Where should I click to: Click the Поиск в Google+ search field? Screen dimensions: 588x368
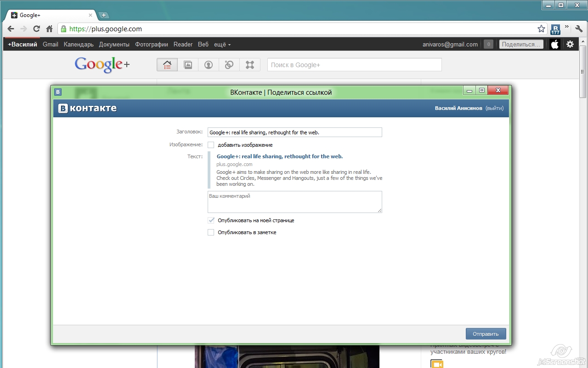(354, 65)
